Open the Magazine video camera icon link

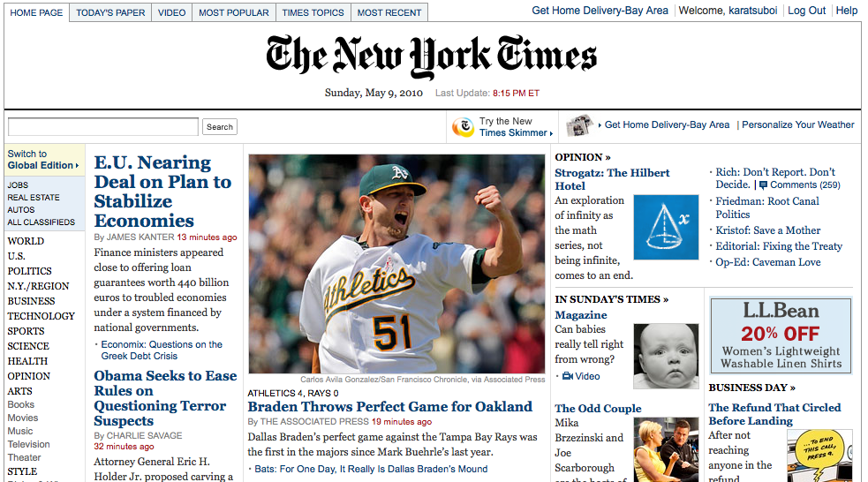[x=568, y=376]
